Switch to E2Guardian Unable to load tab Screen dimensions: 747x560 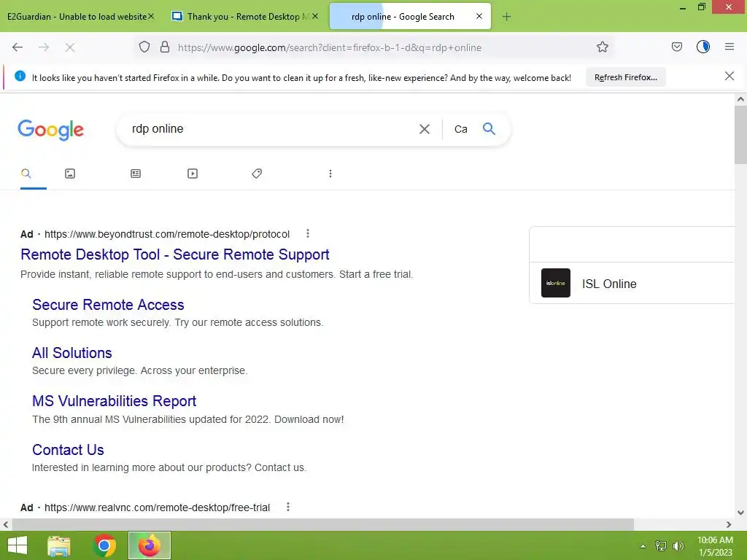(x=76, y=17)
